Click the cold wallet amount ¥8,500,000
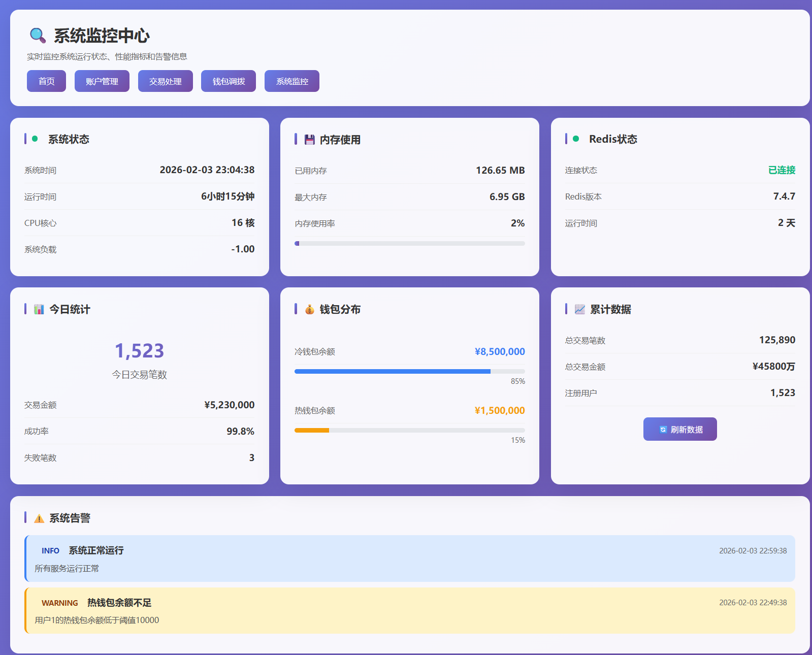 pos(500,351)
